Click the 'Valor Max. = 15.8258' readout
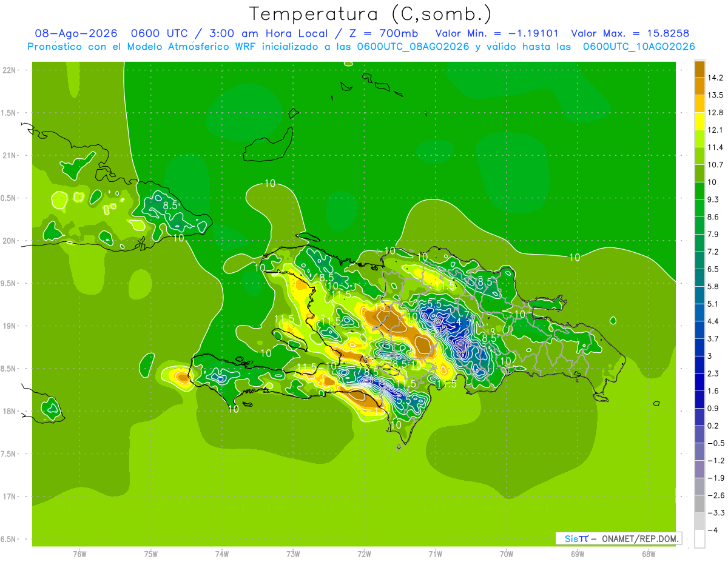Image resolution: width=728 pixels, height=562 pixels. [x=630, y=33]
